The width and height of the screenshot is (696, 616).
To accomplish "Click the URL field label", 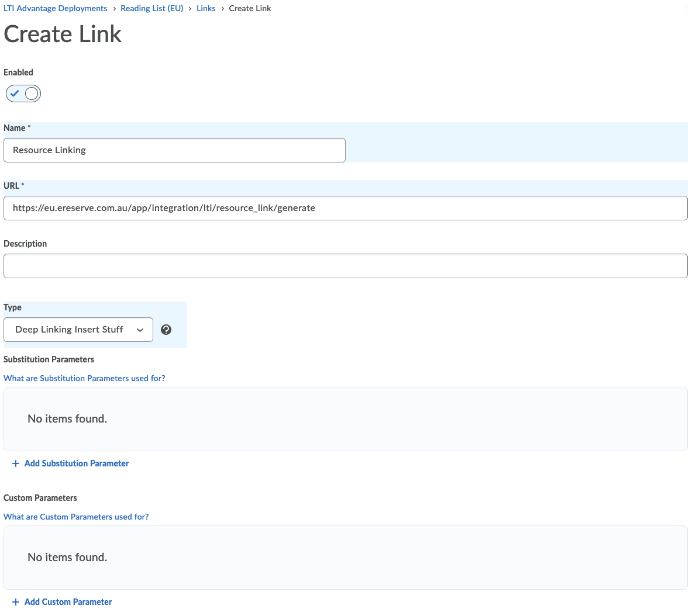I will coord(12,186).
